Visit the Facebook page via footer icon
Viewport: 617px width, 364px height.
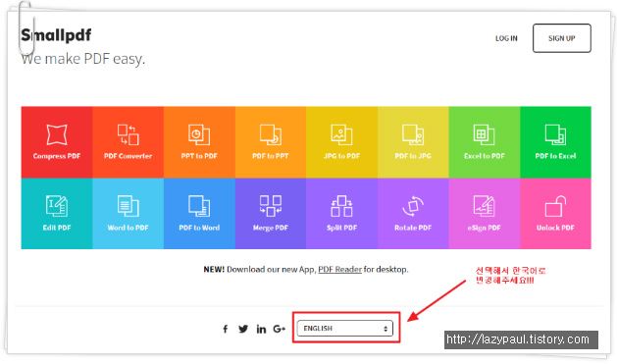225,329
